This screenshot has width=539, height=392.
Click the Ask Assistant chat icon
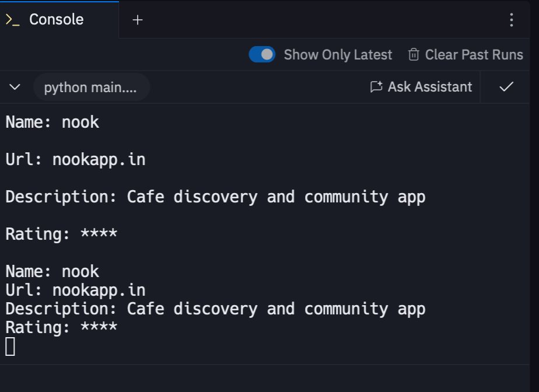pos(377,86)
